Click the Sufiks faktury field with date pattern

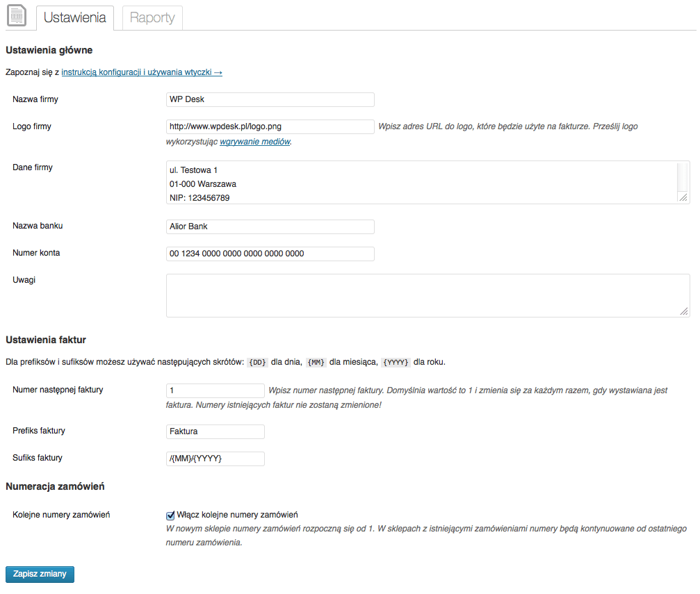tap(215, 459)
